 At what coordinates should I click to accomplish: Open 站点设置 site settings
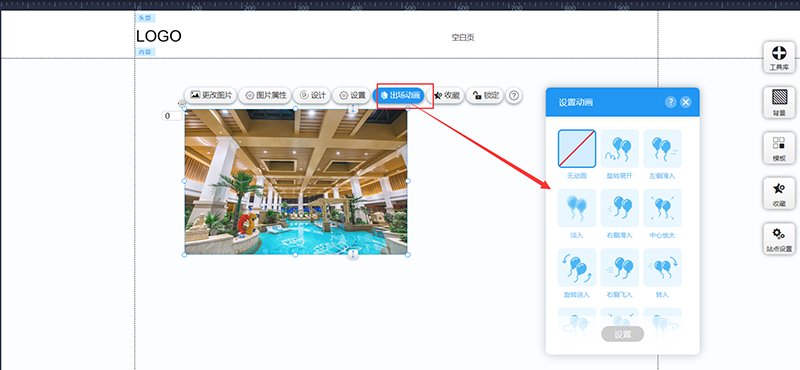point(779,239)
